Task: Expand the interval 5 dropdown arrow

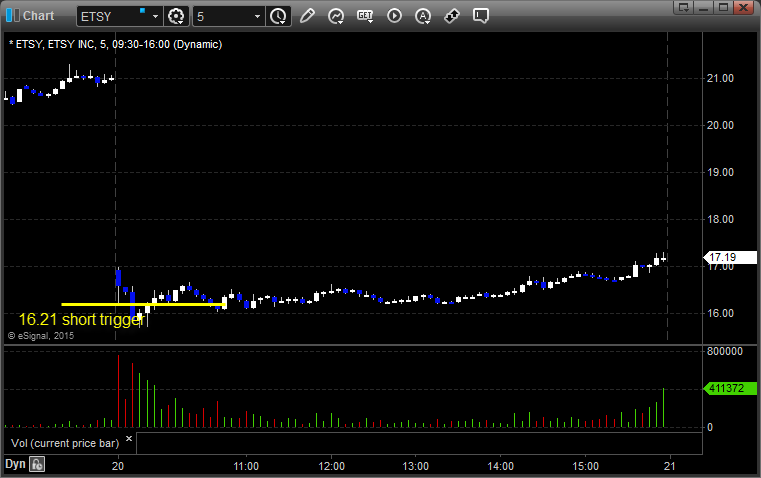Action: [x=257, y=16]
